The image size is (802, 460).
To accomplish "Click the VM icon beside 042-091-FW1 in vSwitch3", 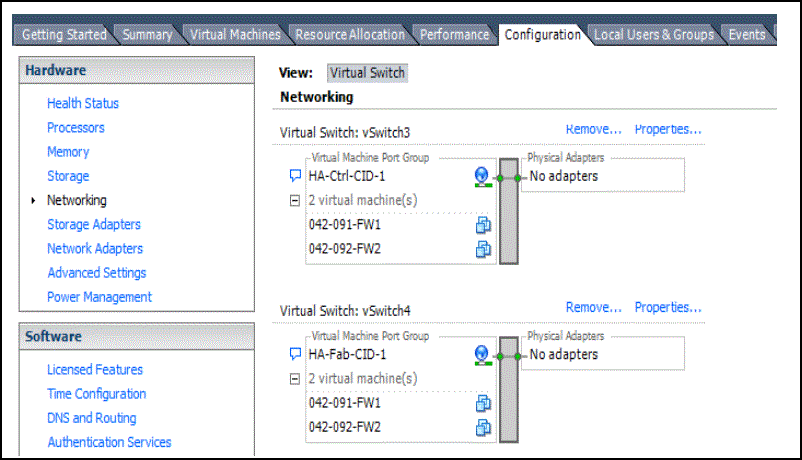I will click(483, 225).
